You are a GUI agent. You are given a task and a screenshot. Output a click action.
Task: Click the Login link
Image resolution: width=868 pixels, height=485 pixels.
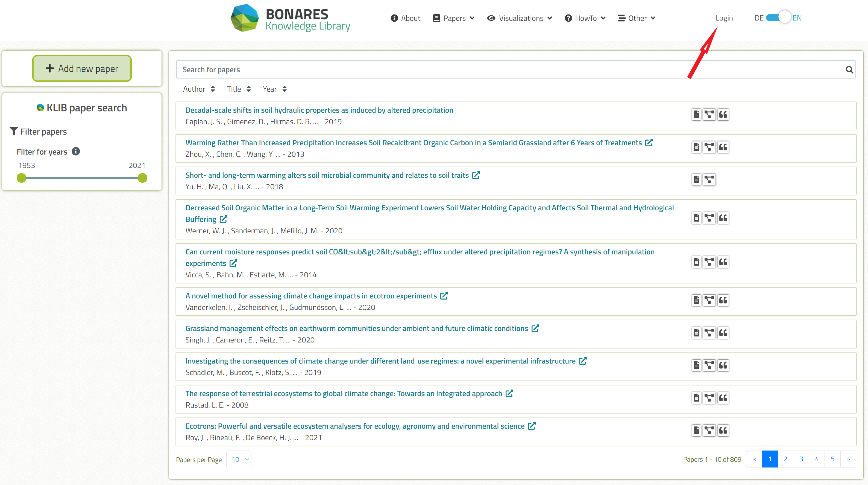pos(724,18)
